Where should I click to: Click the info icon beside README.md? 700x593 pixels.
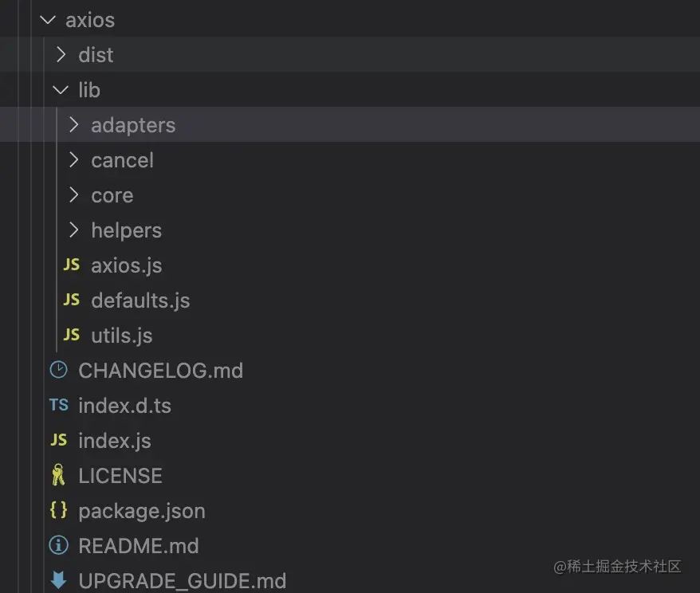click(x=58, y=545)
